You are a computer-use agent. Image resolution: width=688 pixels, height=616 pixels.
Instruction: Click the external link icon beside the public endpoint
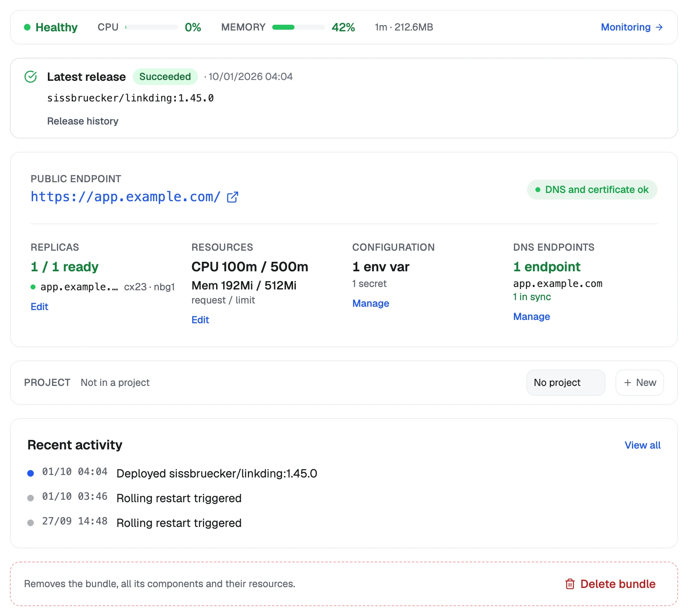233,197
